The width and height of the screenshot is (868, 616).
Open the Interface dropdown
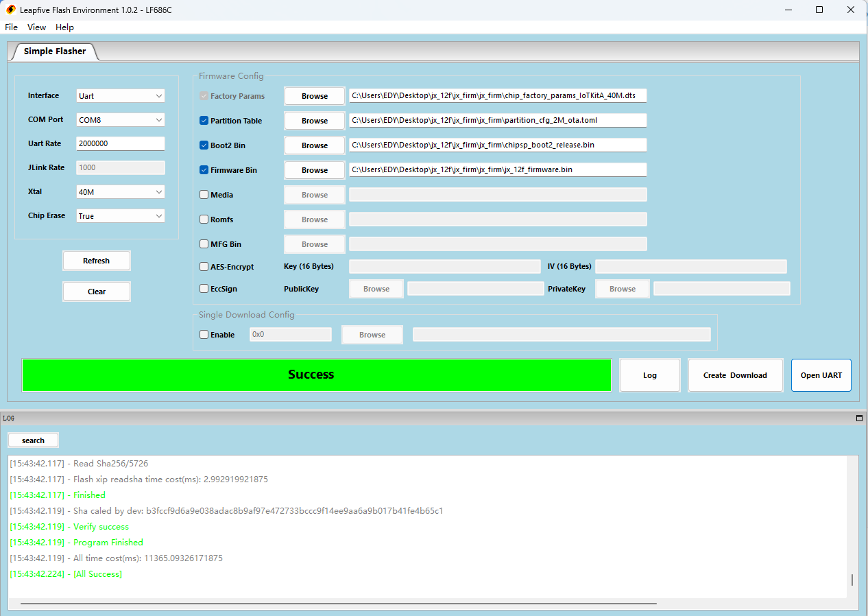point(121,96)
